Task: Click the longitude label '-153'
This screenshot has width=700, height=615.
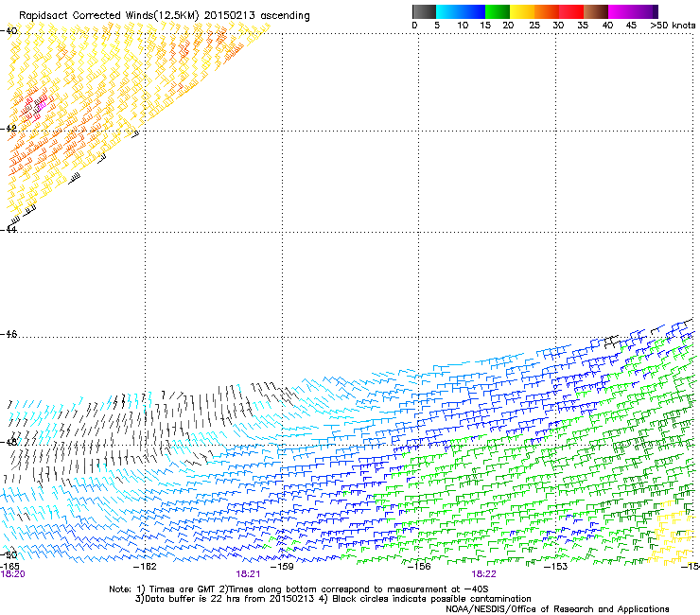Action: tap(556, 567)
